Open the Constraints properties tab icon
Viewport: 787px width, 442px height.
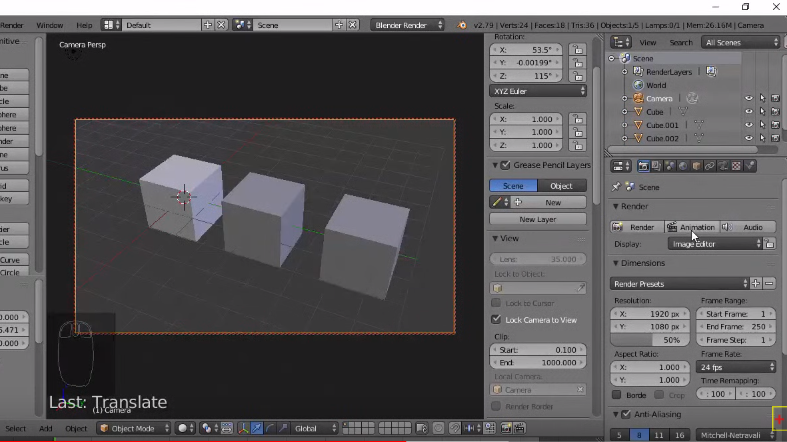[709, 166]
